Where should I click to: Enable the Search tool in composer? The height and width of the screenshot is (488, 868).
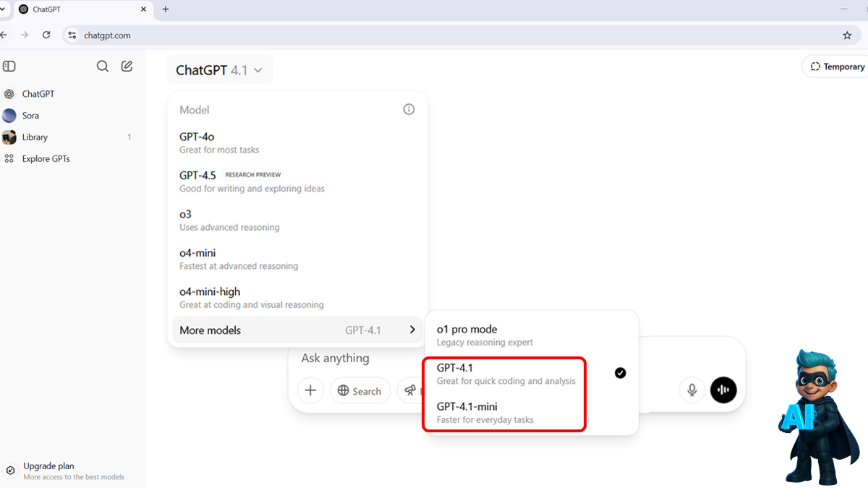pyautogui.click(x=360, y=390)
